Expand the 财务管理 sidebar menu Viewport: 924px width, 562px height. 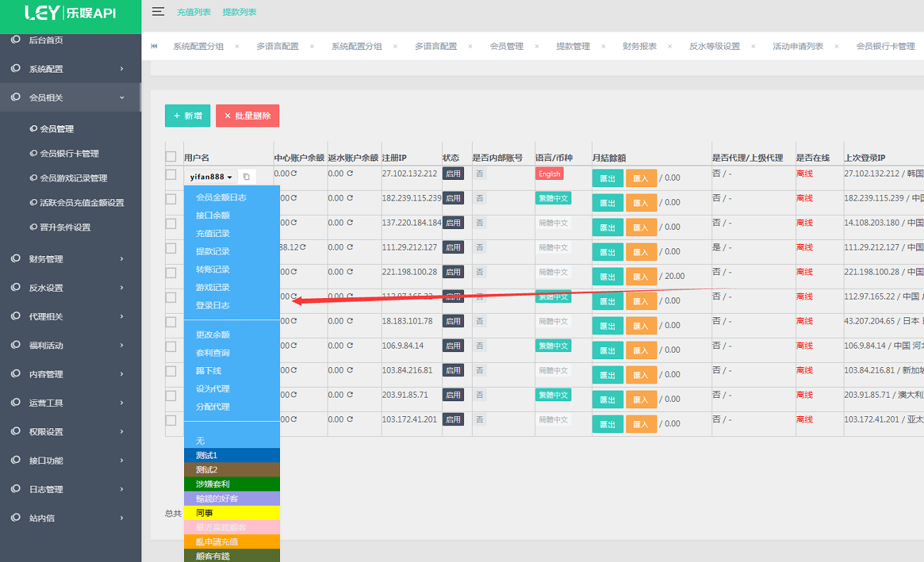(x=70, y=259)
